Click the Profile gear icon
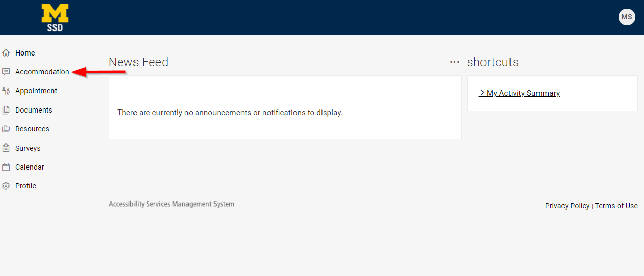The width and height of the screenshot is (644, 276). coord(6,186)
